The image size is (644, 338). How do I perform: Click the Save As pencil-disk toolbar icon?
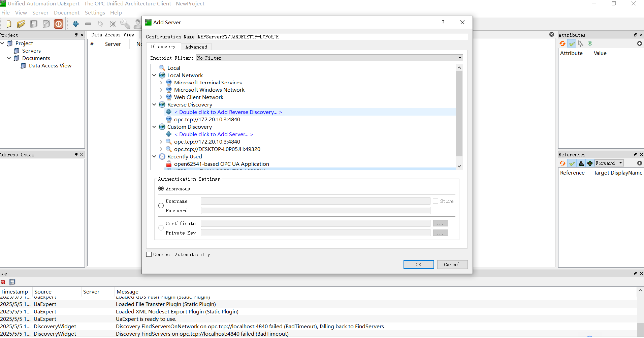[46, 24]
